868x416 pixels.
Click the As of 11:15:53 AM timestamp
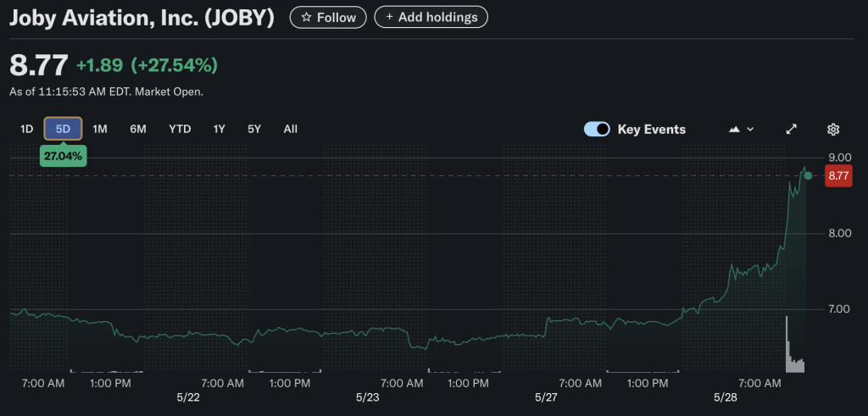tap(106, 92)
